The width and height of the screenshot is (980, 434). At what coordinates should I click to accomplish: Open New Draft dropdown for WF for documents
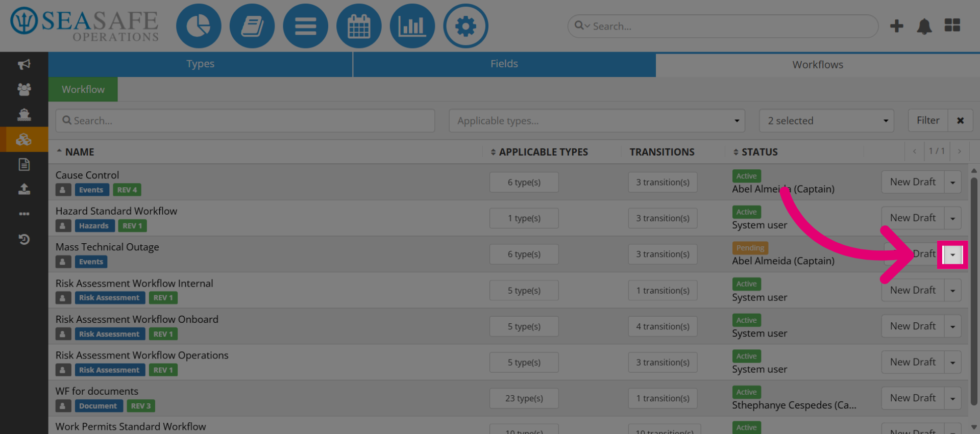(x=953, y=399)
